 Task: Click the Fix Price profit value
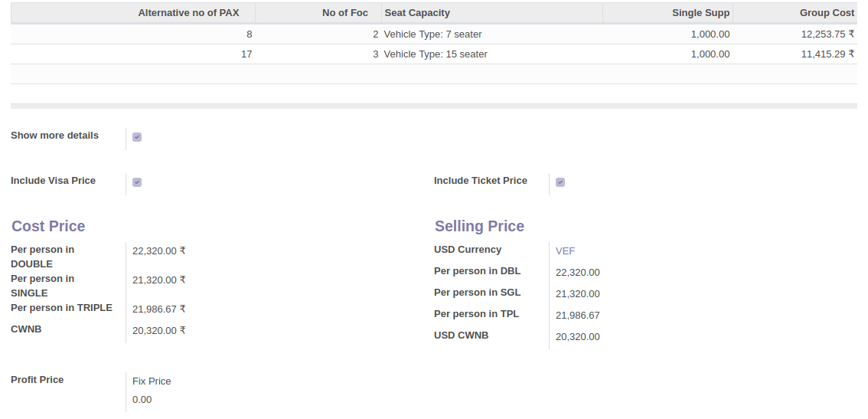[152, 381]
